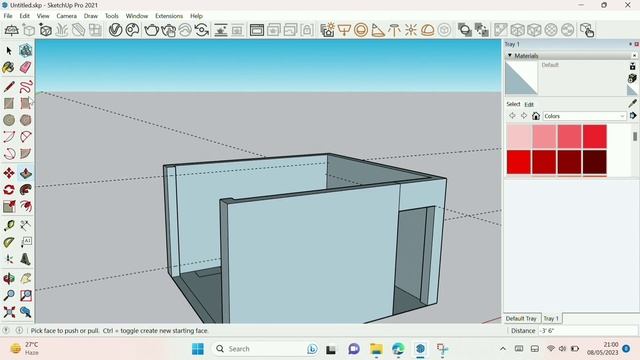
Task: Select the Text label tool
Action: coord(25,242)
